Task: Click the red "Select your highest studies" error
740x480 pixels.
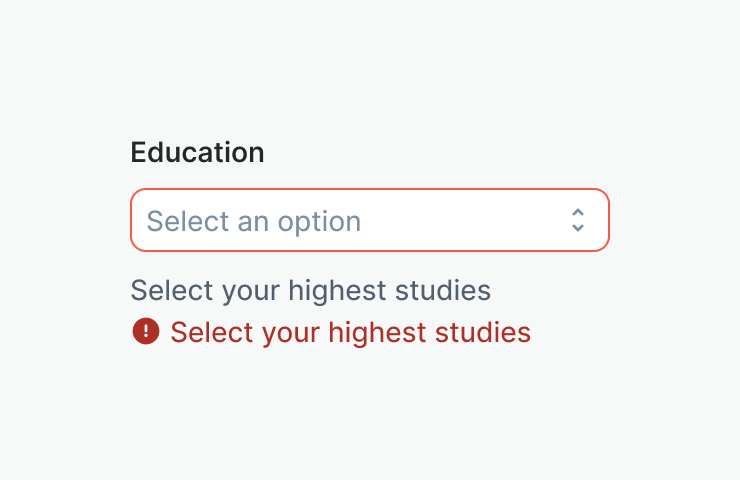Action: (350, 332)
